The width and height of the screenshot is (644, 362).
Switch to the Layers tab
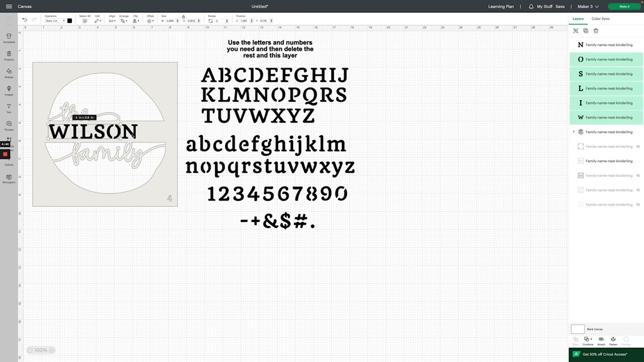coord(578,19)
